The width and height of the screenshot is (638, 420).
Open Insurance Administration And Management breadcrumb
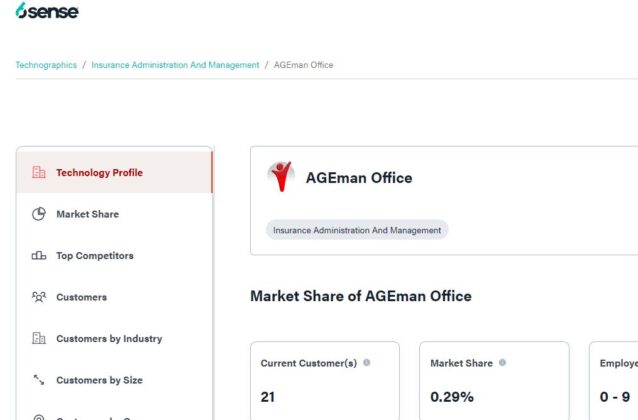click(175, 65)
